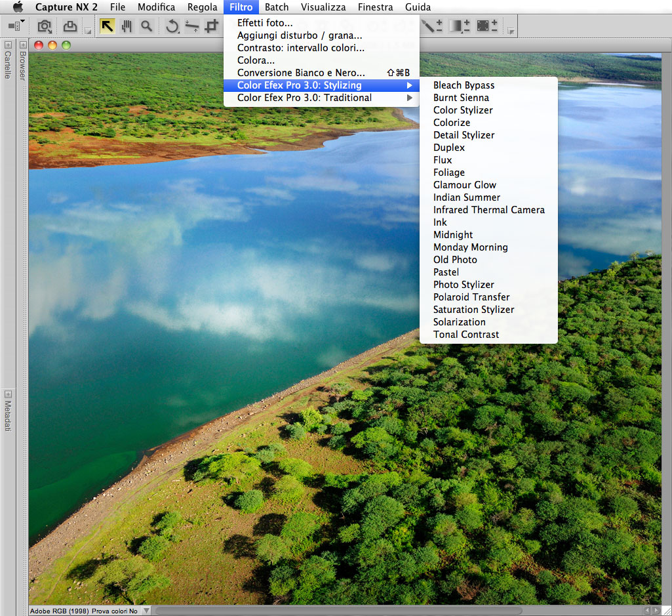672x616 pixels.
Task: Select the zoom magnifier tool
Action: point(147,27)
